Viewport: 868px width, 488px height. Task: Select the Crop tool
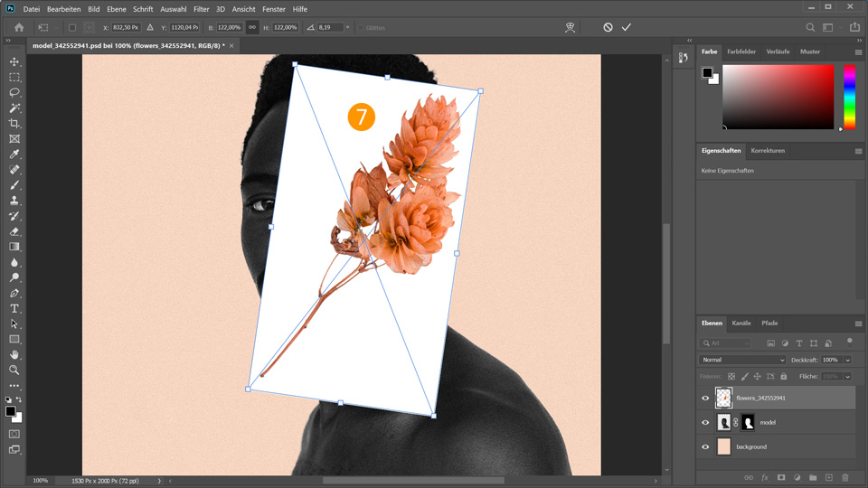coord(14,124)
